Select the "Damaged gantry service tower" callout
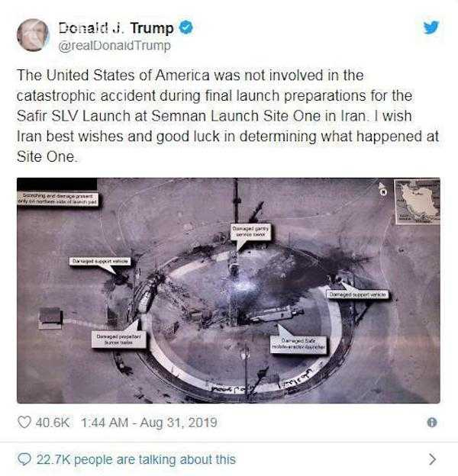This screenshot has width=458, height=476. point(251,232)
